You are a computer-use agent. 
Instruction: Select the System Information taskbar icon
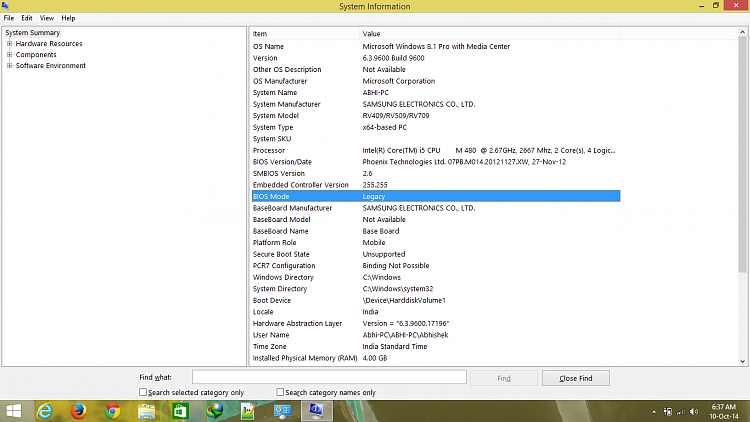(x=317, y=411)
